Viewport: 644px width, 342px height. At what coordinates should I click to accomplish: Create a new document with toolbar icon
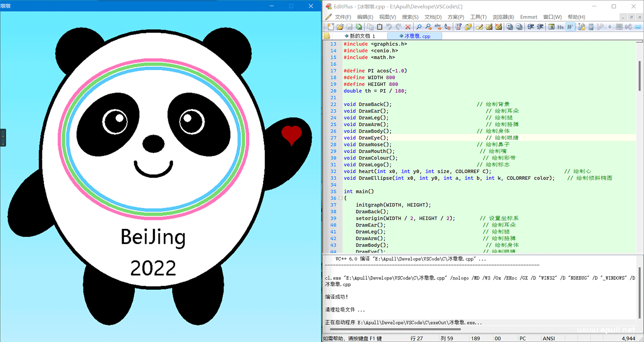331,27
